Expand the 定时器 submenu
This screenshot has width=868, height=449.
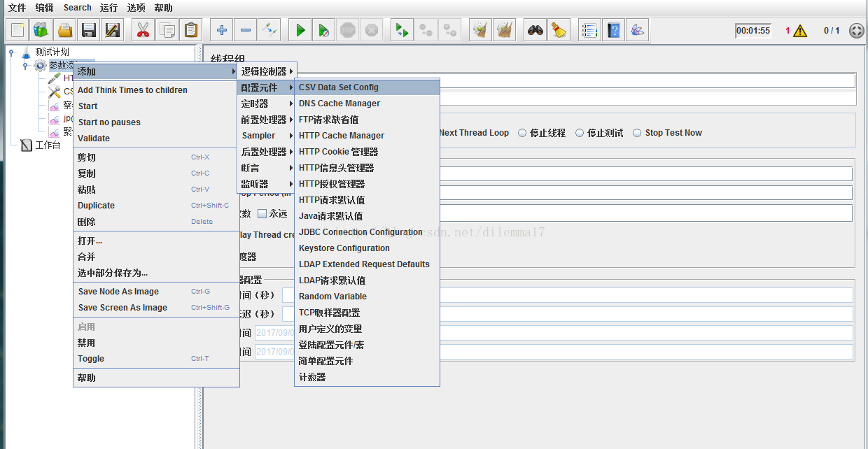pyautogui.click(x=267, y=104)
